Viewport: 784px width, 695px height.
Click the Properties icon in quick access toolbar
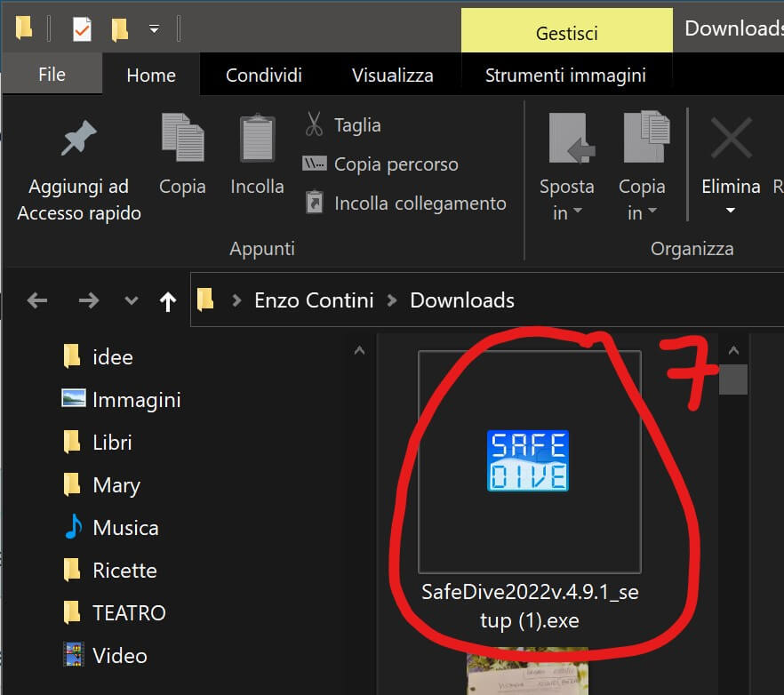pyautogui.click(x=82, y=30)
